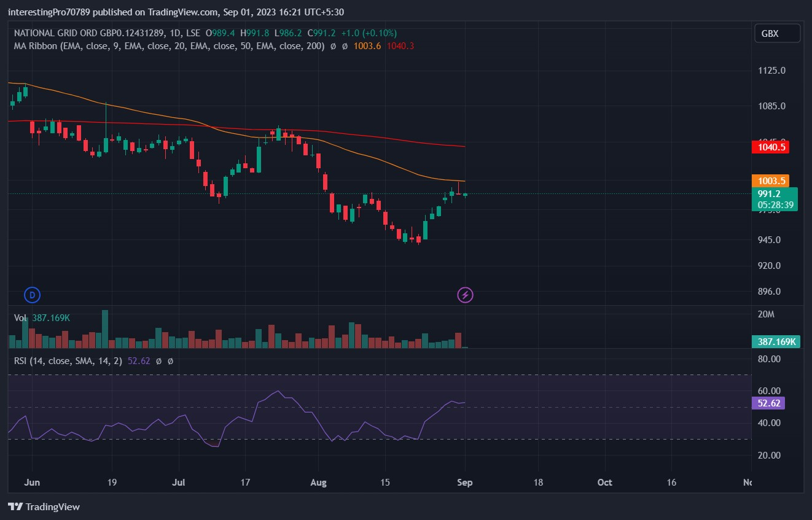The image size is (812, 520).
Task: Click the blue dividend D marker
Action: 33,295
